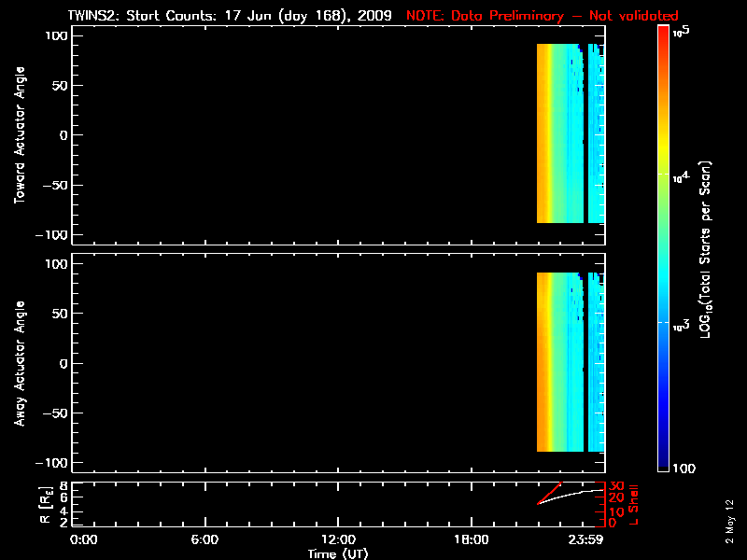Click the cyan middle section of the colorbar
The width and height of the screenshot is (747, 560).
(x=663, y=280)
